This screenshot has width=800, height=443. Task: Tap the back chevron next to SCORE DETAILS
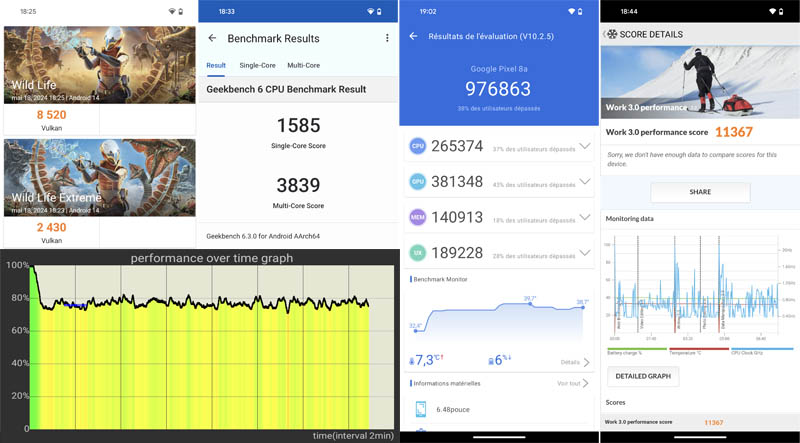tap(606, 34)
